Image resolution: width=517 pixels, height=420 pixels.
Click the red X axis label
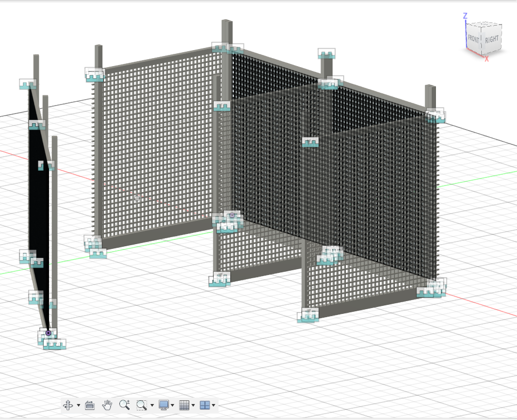[487, 59]
